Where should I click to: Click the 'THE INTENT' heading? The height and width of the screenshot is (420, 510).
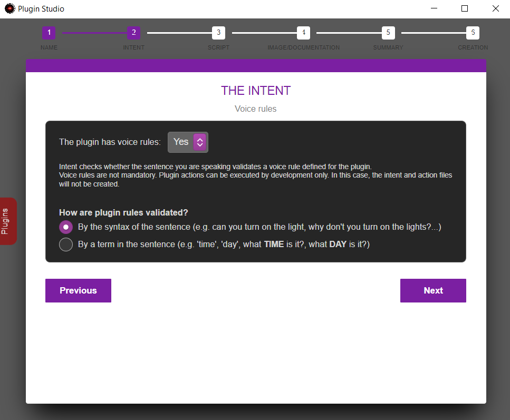tap(256, 91)
